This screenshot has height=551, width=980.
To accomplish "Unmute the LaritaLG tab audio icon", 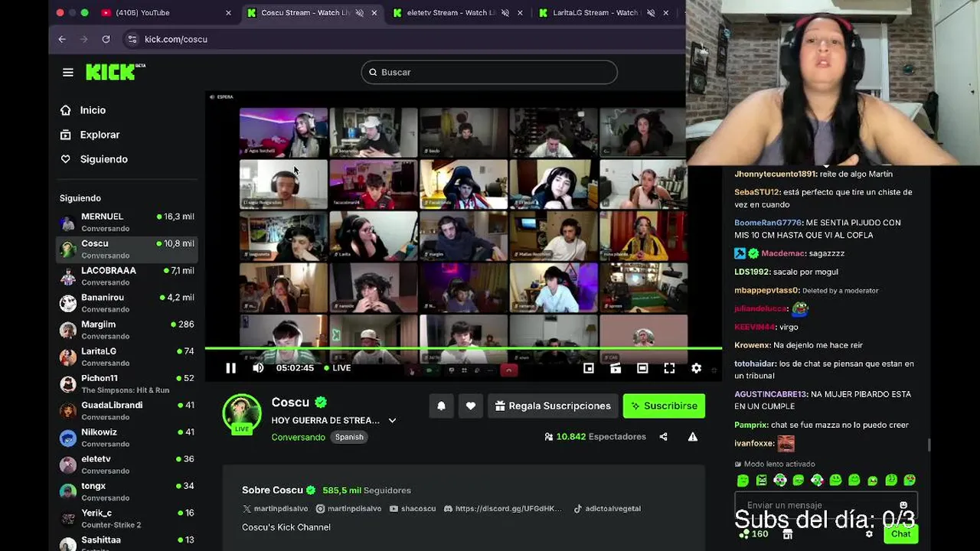I will [x=651, y=13].
